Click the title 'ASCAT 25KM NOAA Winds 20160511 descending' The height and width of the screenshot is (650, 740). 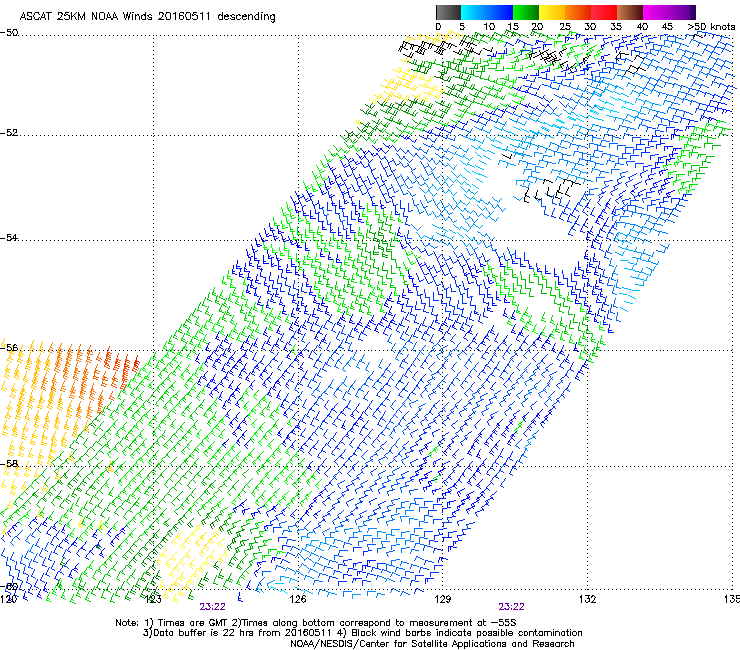147,16
